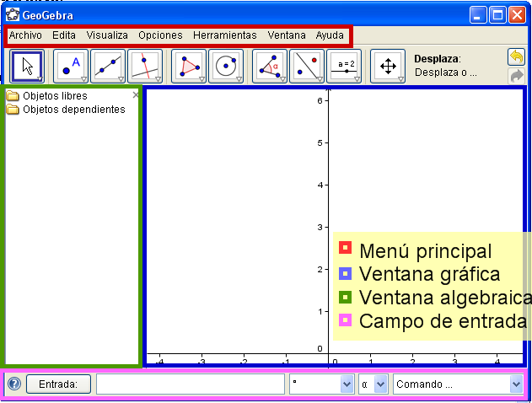Open the input help question icon
Image resolution: width=532 pixels, height=403 pixels.
point(14,384)
